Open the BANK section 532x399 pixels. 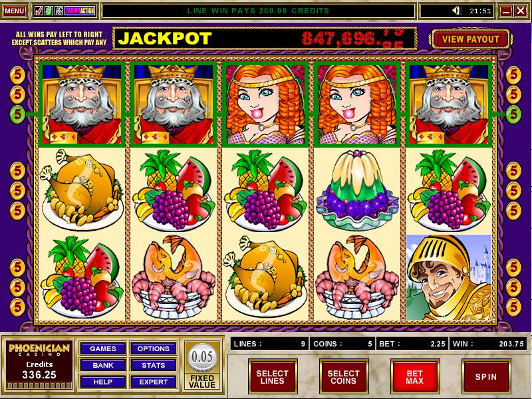click(x=103, y=365)
